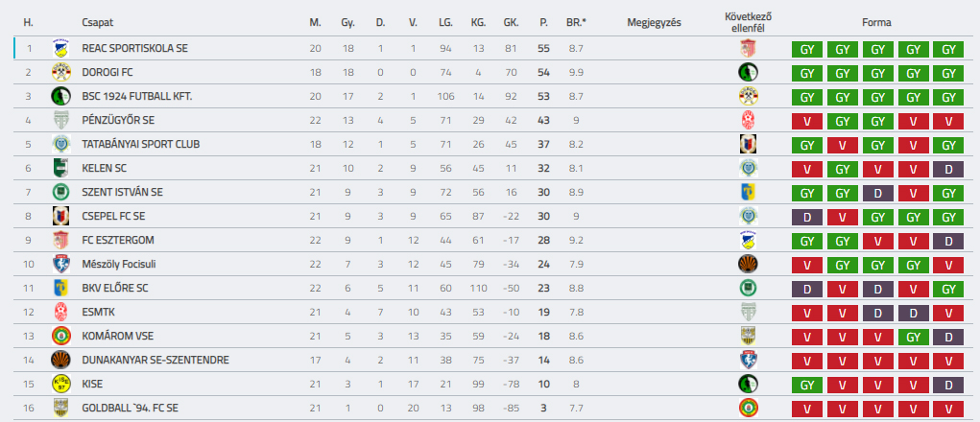Screen dimensions: 980x422
Task: Click the BSC 1924 Futball Kft. logo
Action: pyautogui.click(x=60, y=96)
